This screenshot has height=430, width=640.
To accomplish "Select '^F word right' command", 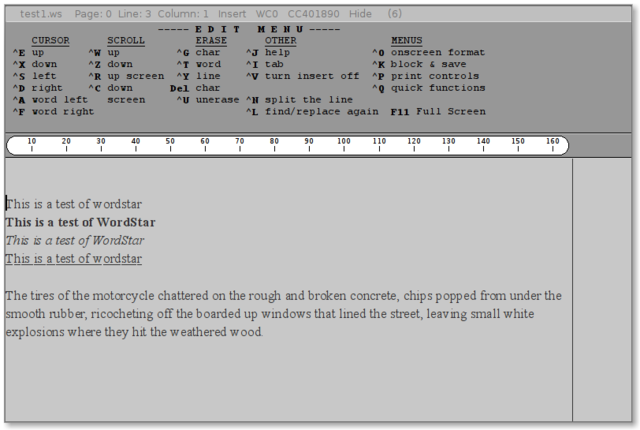I will [x=53, y=112].
